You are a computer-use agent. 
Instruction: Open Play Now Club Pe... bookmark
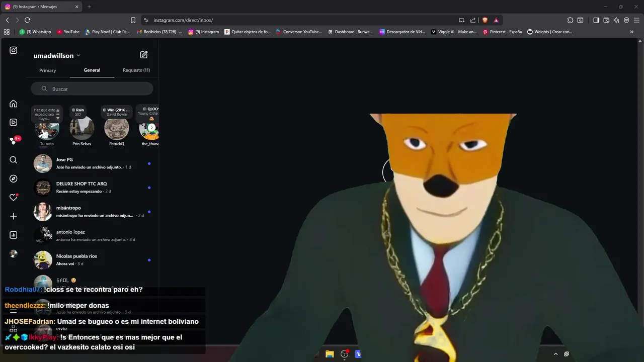tap(107, 32)
